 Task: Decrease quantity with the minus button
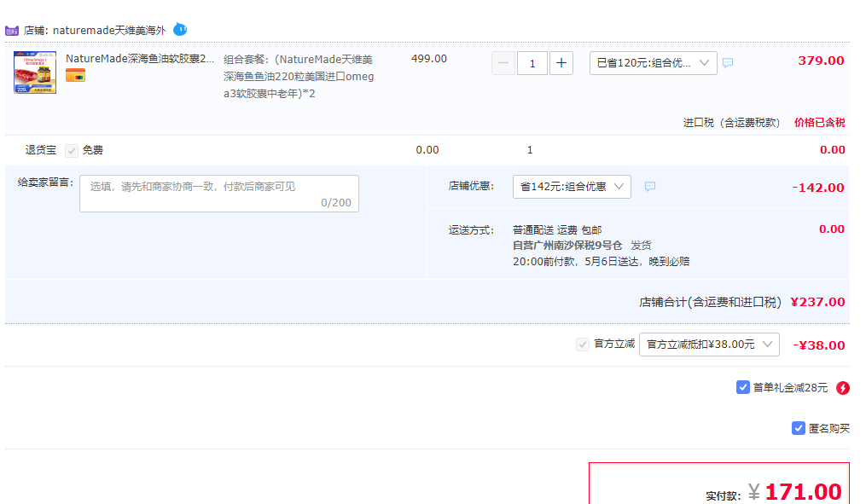(503, 63)
